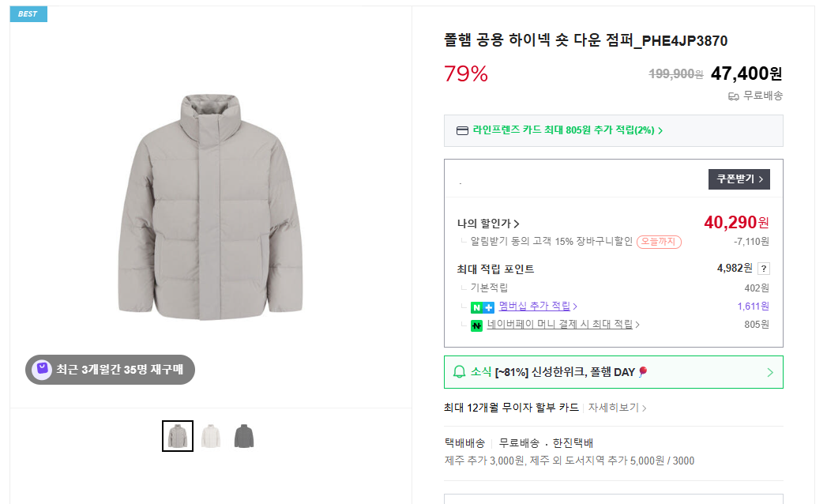Click the N+ membership badge icon
This screenshot has height=504, width=827.
click(482, 307)
